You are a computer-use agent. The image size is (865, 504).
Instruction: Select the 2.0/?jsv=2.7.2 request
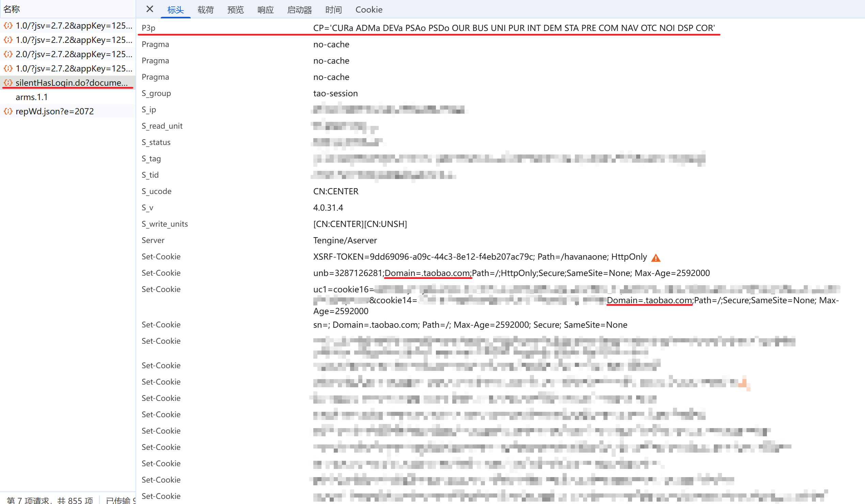click(74, 54)
